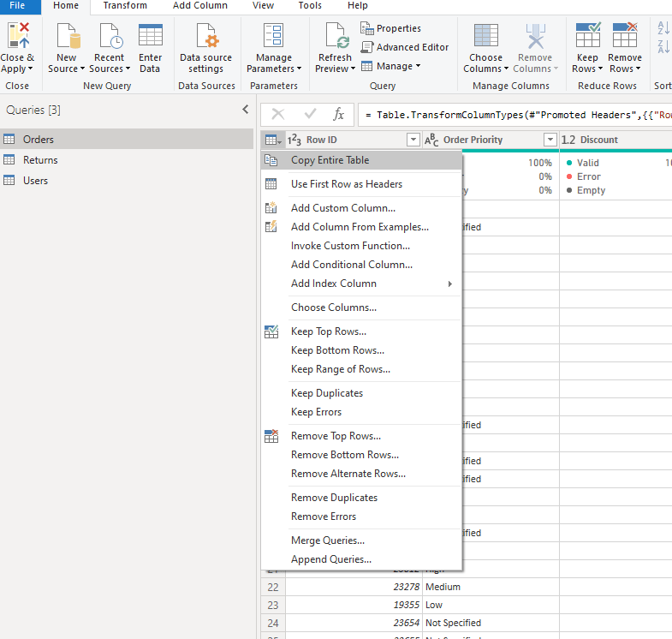The width and height of the screenshot is (672, 639).
Task: Confirm formula with the checkmark icon
Action: point(310,114)
